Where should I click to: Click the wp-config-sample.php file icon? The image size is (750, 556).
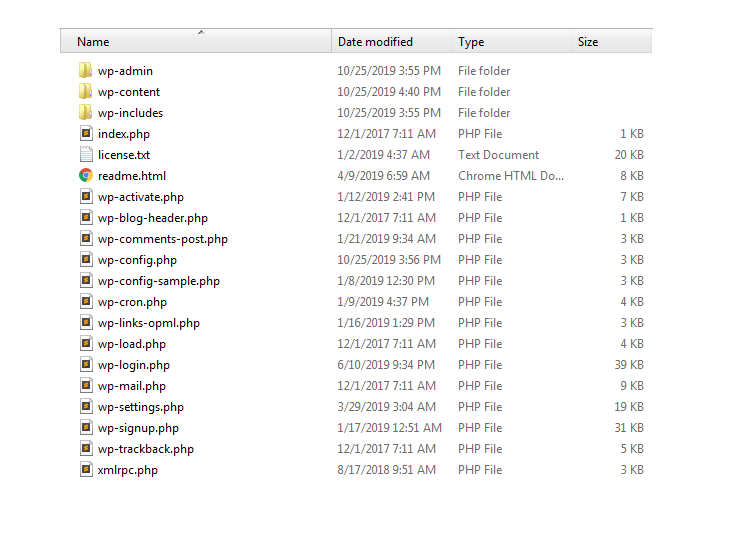86,281
